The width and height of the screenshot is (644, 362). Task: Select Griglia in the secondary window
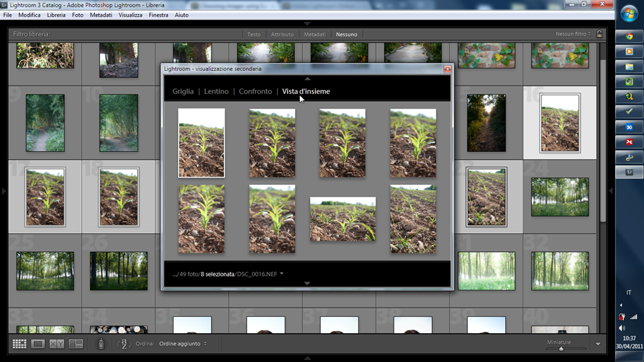(183, 92)
